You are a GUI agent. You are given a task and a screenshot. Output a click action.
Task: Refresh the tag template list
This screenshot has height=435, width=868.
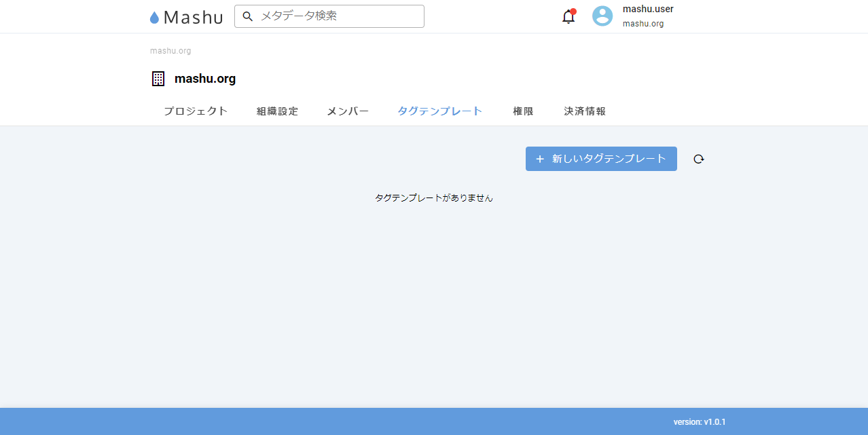click(699, 159)
